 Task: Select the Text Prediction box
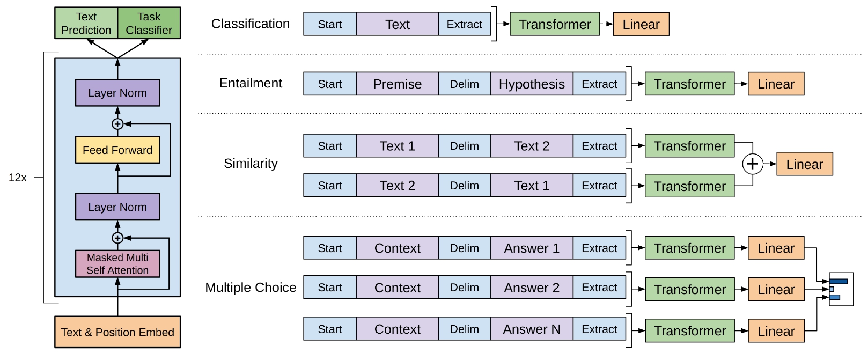coord(86,23)
